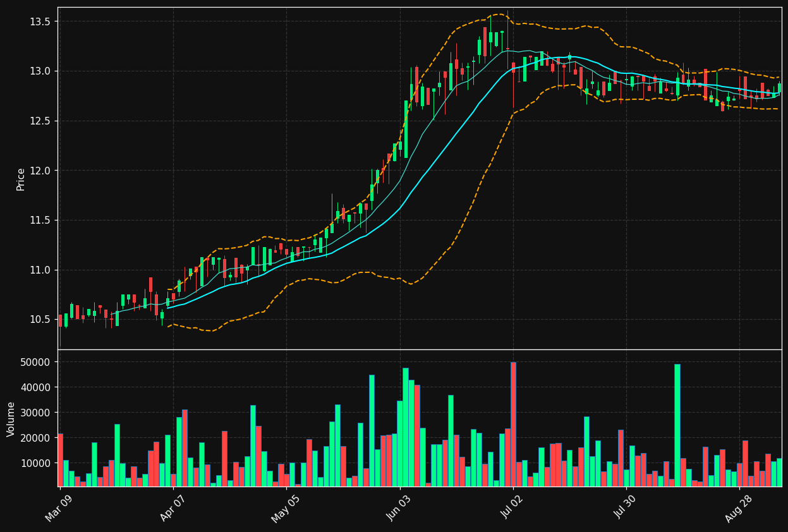The image size is (788, 532).
Task: Click the Apr 07 date label
Action: [171, 509]
